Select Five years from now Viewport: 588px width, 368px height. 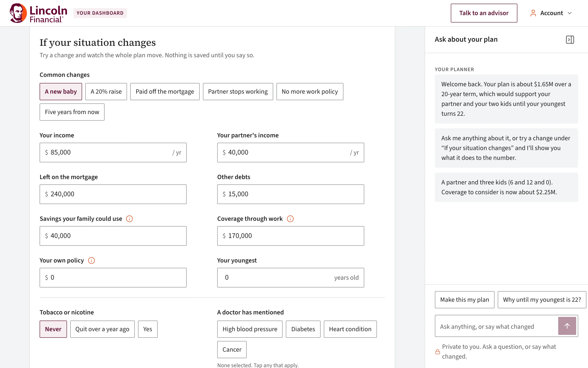coord(72,112)
